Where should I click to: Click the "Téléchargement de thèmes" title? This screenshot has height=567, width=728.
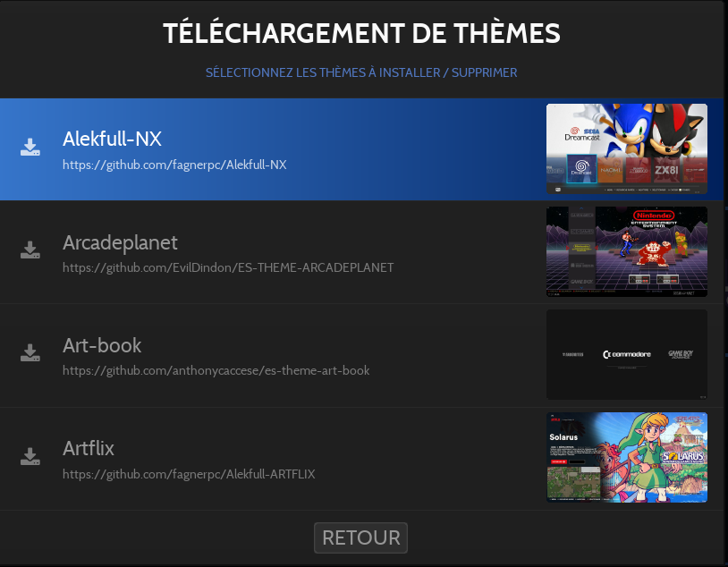tap(361, 34)
